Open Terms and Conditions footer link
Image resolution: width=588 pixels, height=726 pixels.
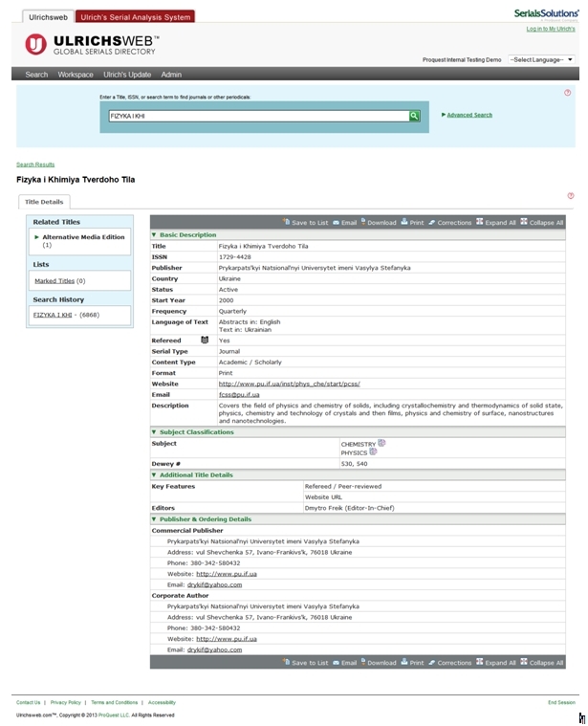point(115,702)
